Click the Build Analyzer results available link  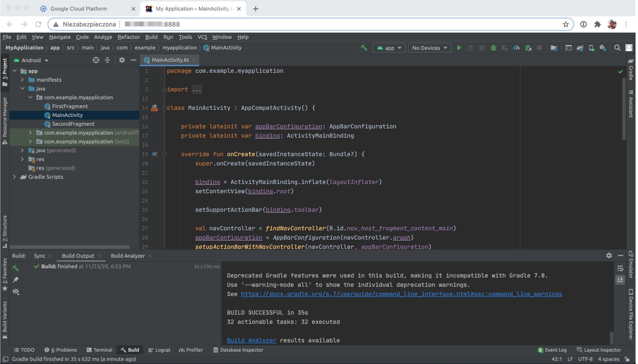pos(251,340)
